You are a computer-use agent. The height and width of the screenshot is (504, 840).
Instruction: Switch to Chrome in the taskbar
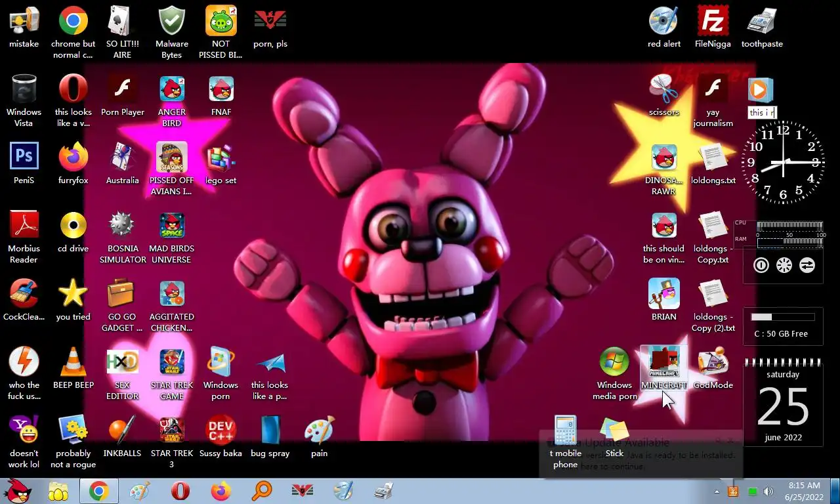tap(99, 491)
